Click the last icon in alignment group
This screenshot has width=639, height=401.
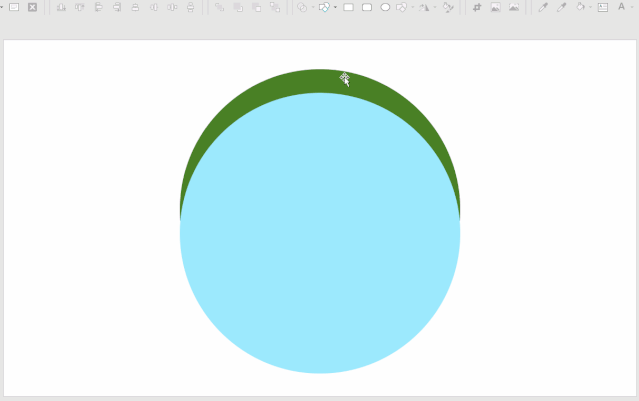click(x=190, y=7)
